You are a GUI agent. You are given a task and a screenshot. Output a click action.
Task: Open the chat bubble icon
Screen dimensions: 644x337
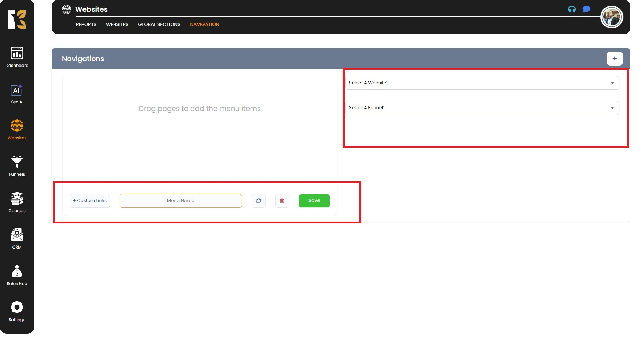click(x=586, y=9)
